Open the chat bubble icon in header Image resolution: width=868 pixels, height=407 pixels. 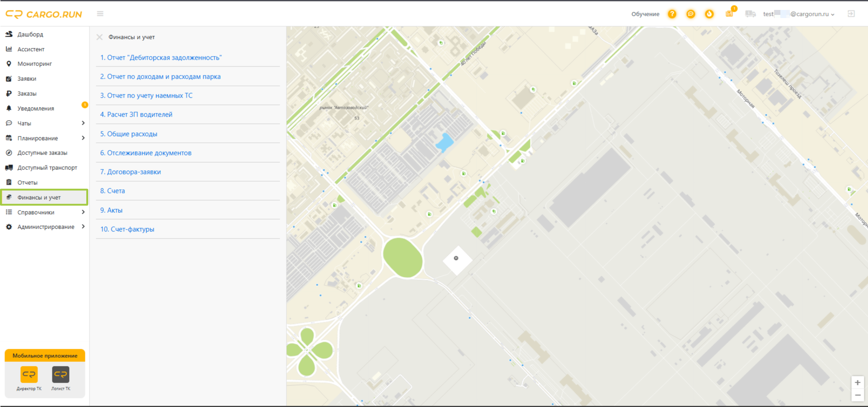(x=690, y=14)
